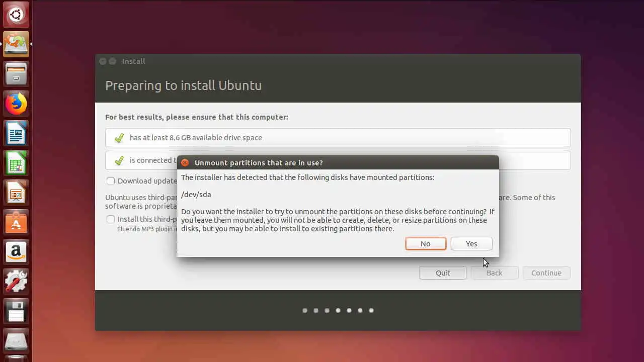The width and height of the screenshot is (644, 362).
Task: Click the Back button
Action: [494, 273]
